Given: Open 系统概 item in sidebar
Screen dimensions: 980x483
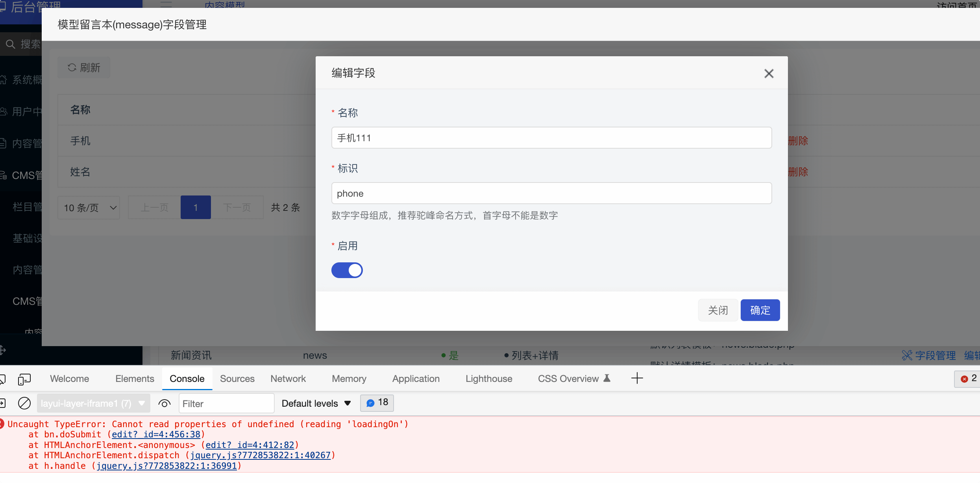Looking at the screenshot, I should 21,80.
